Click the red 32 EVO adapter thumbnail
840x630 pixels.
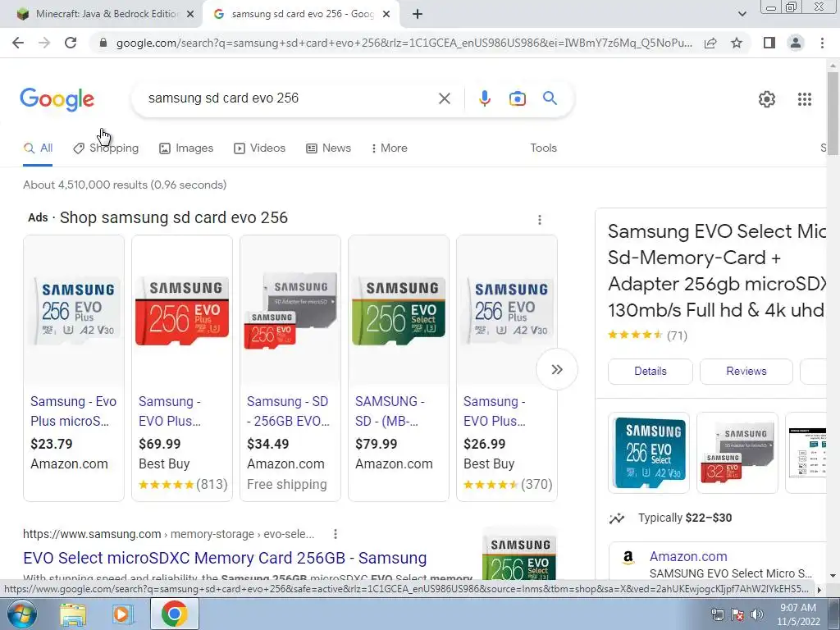click(x=737, y=453)
